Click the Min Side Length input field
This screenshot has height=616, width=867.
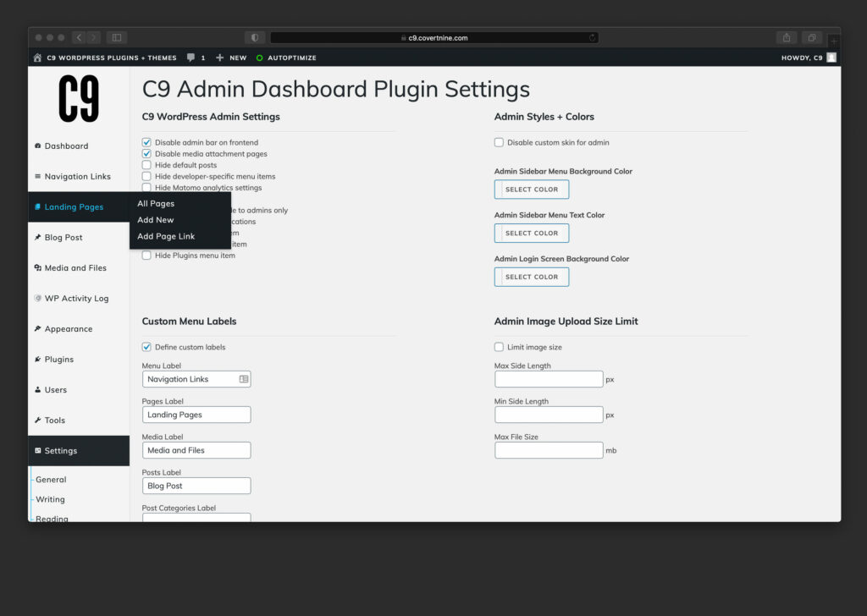tap(549, 415)
